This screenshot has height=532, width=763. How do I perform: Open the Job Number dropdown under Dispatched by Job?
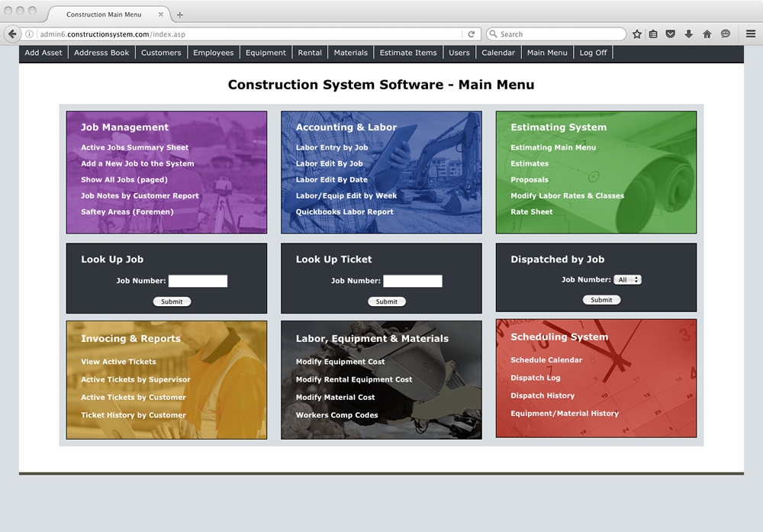click(627, 279)
